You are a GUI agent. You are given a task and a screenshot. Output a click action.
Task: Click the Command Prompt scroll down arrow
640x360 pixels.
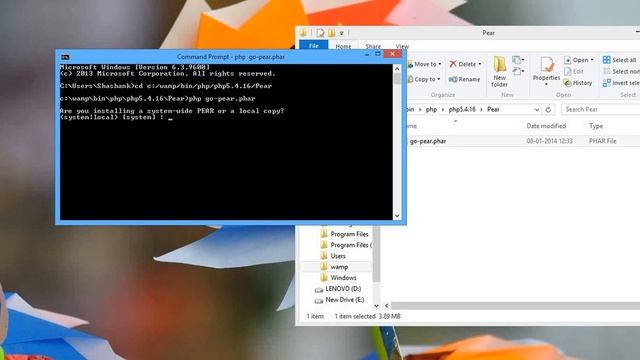(x=397, y=216)
